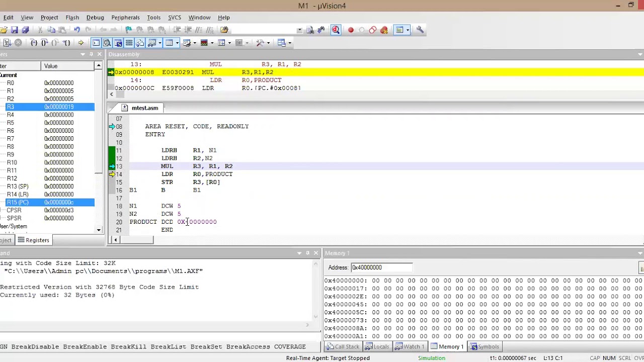Screen dimensions: 644x362
Task: Toggle the Command Window button
Action: click(x=96, y=43)
